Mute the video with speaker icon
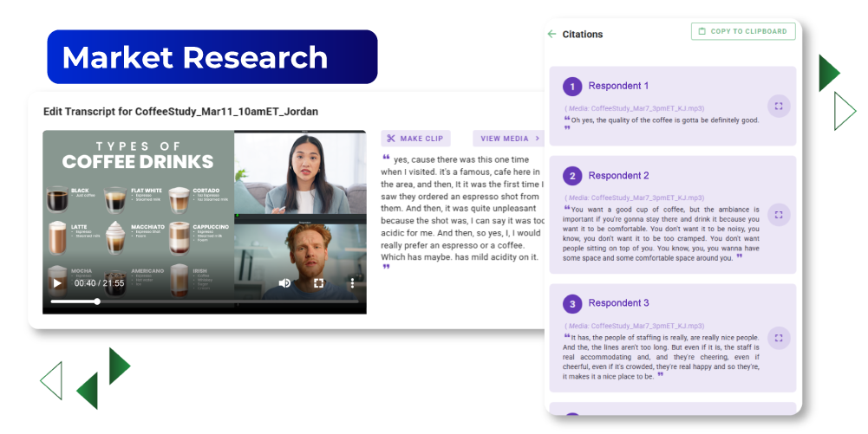 (284, 283)
